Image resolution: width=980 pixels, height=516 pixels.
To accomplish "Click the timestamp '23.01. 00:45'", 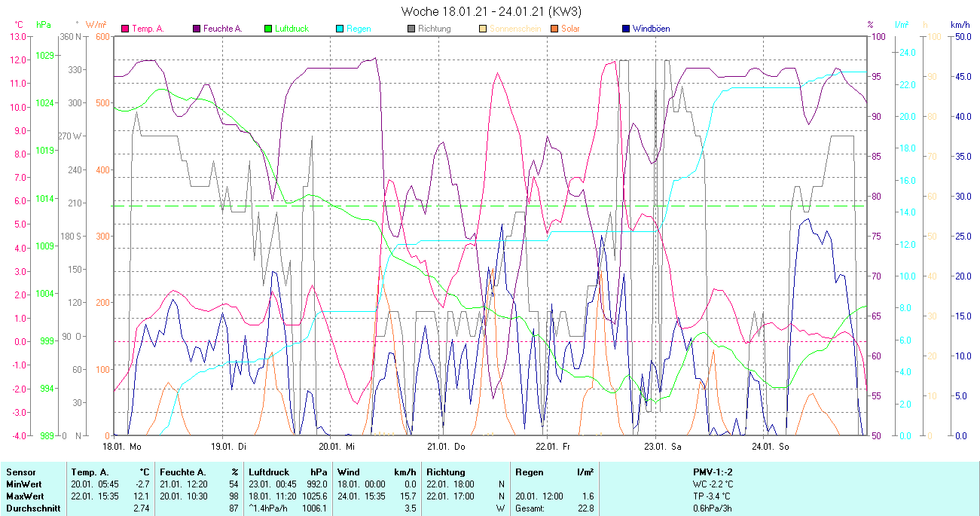I will [x=274, y=484].
